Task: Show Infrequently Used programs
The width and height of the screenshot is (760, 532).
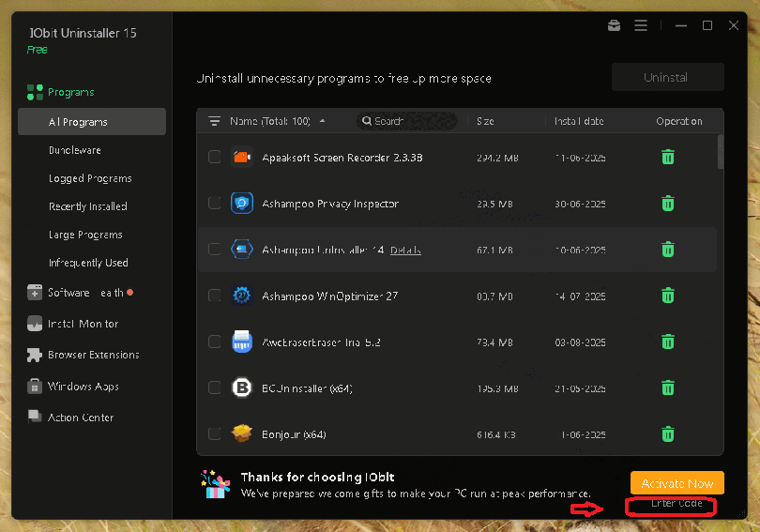Action: [x=88, y=263]
